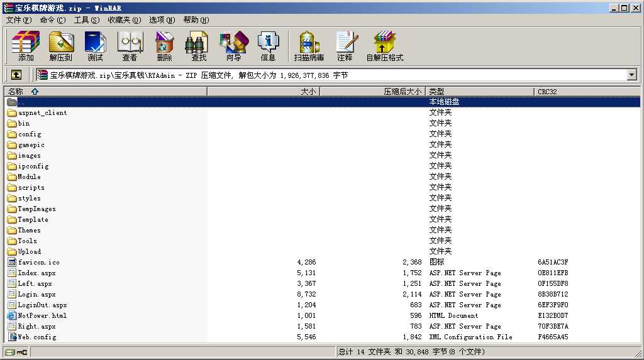Open the Favorites (收藏夹) menu
This screenshot has height=360, width=644.
124,19
